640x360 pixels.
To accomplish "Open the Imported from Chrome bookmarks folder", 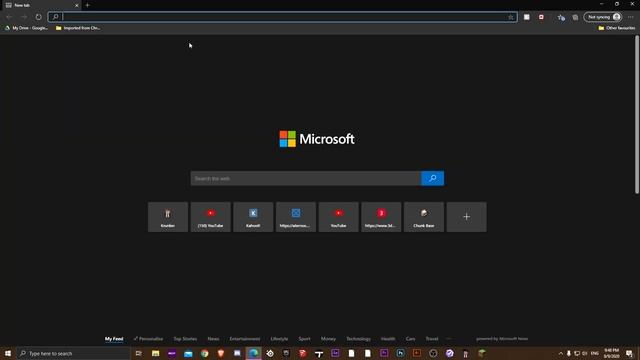I will [x=78, y=28].
